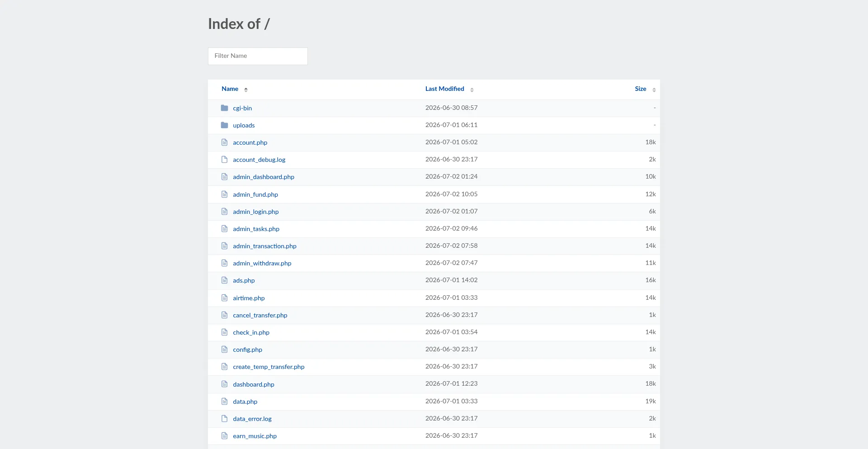The image size is (868, 449).
Task: Click the file icon beside admin_dashboard.php
Action: tap(224, 177)
